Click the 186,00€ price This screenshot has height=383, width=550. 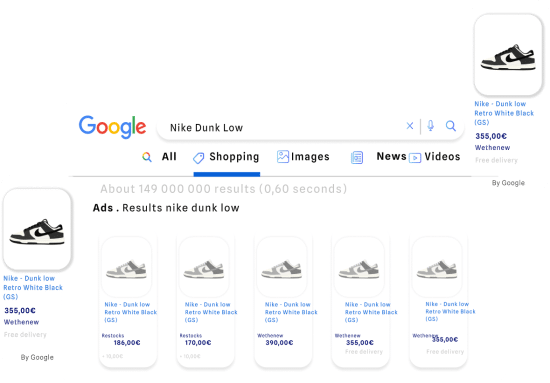coord(127,343)
